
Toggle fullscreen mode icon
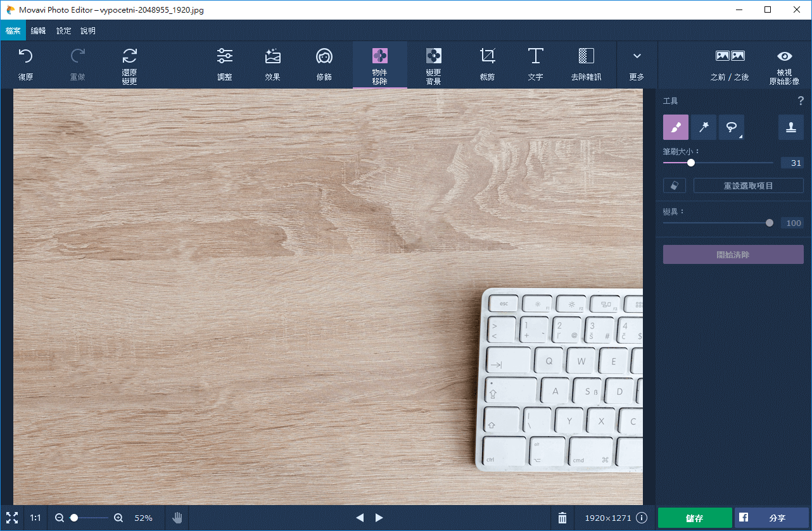pos(11,518)
